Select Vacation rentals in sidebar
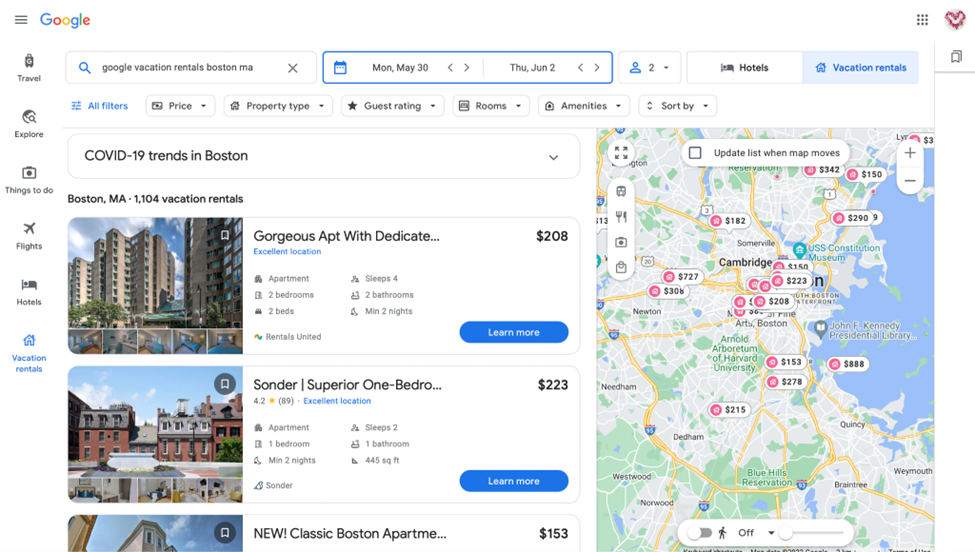This screenshot has width=975, height=552. click(29, 353)
